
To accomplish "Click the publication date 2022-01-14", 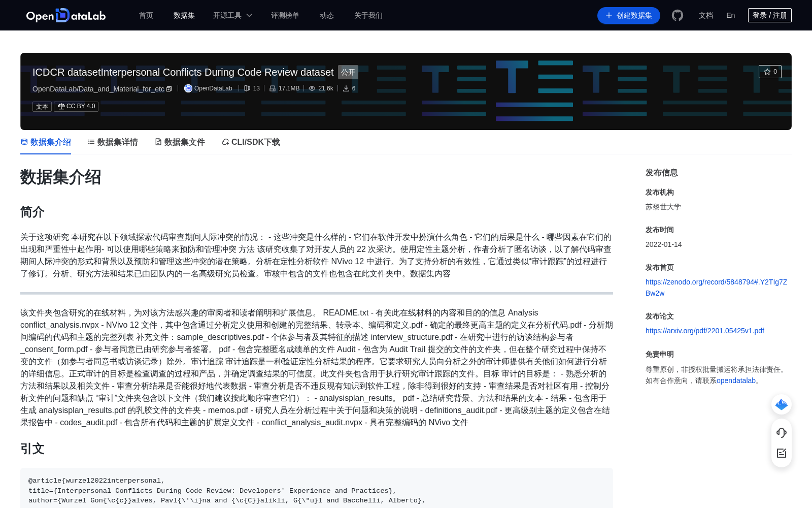I will point(663,244).
